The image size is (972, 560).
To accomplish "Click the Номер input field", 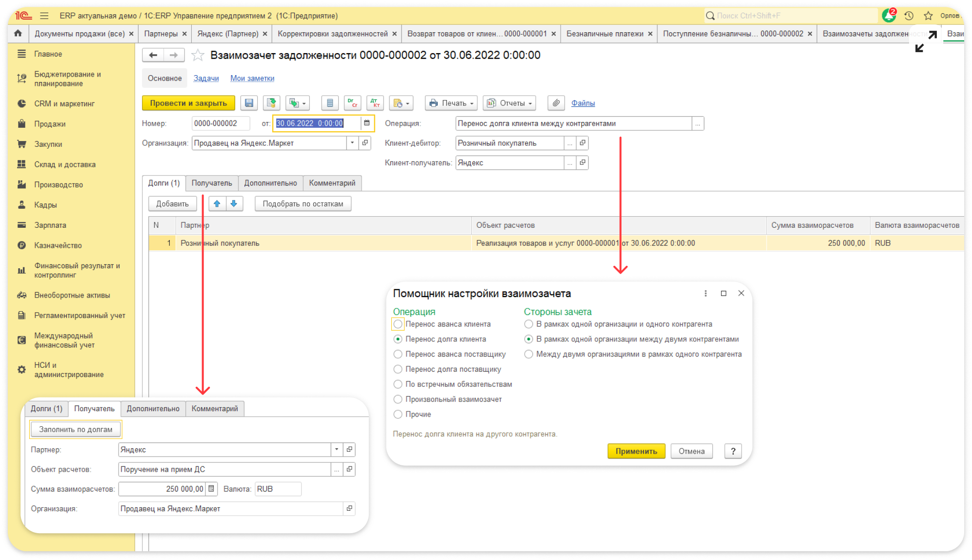I will [x=220, y=123].
